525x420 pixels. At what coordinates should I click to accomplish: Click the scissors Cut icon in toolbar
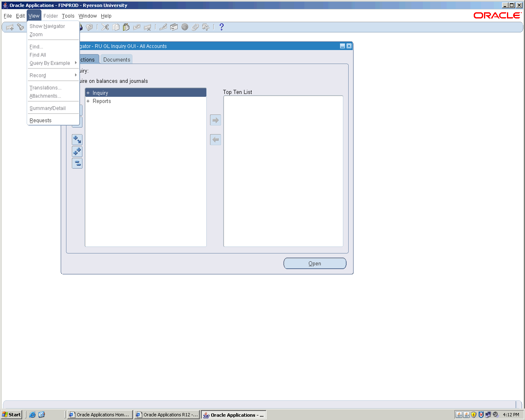coord(105,27)
